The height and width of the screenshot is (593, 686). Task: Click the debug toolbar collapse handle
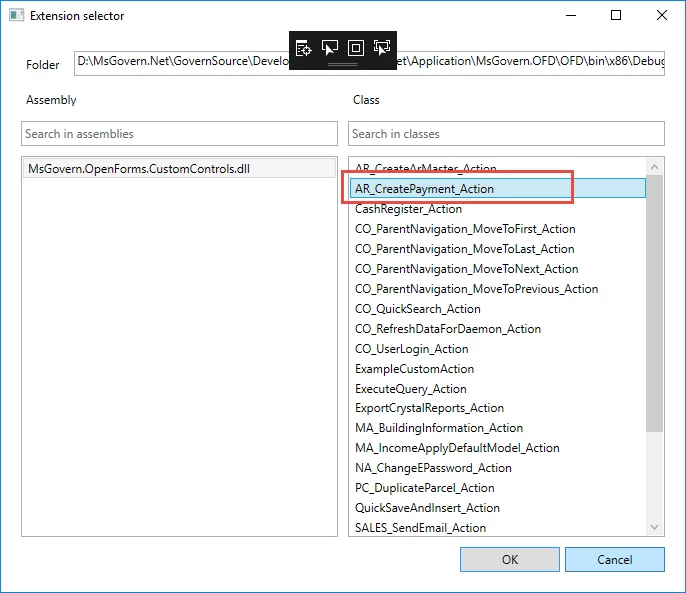343,64
